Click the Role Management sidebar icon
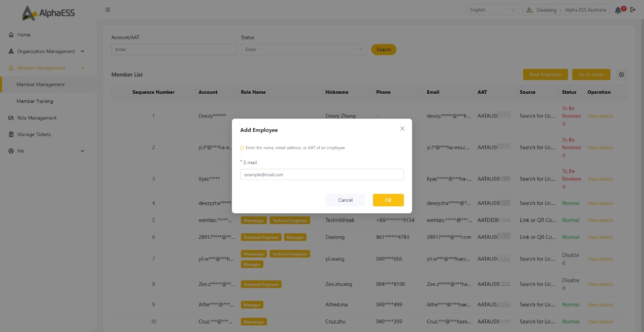Viewport: 644px width, 332px height. pos(11,118)
